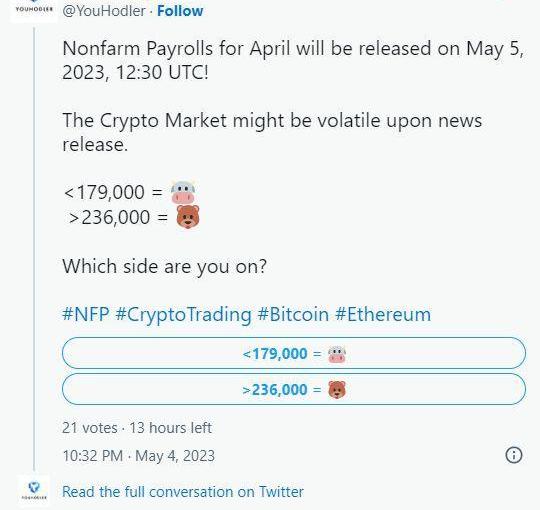540x510 pixels.
Task: Click the cow emoji in tweet text
Action: 183,192
